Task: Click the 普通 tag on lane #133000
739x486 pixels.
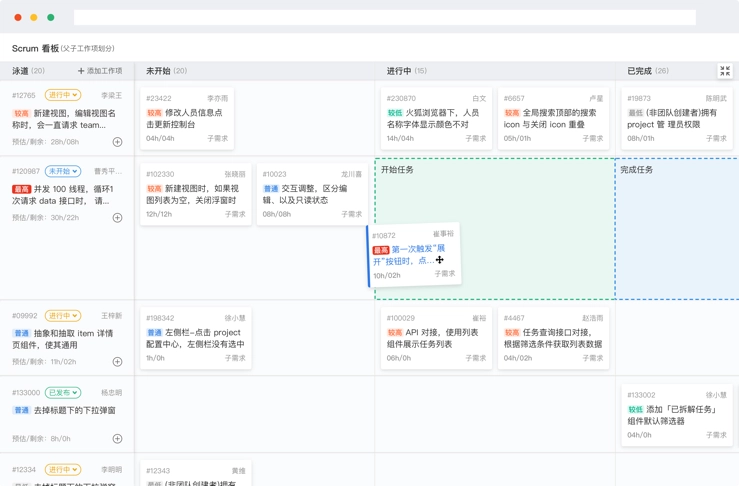Action: pyautogui.click(x=21, y=410)
